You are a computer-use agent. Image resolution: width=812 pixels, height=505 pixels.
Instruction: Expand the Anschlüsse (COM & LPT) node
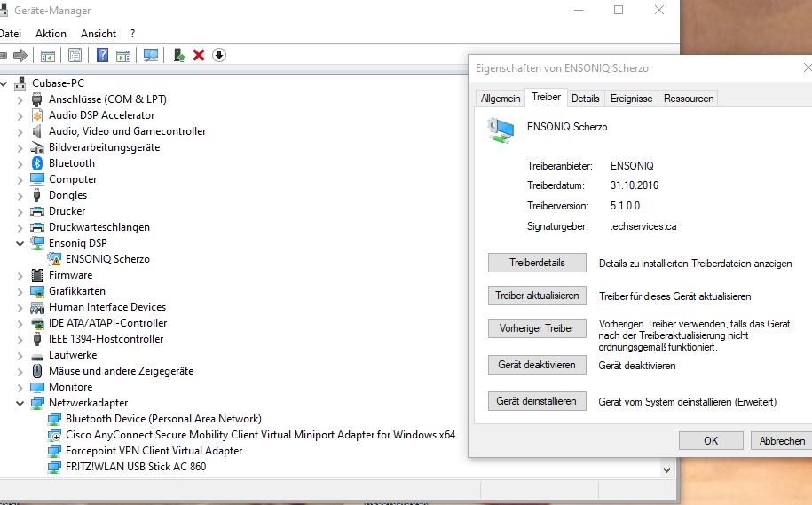(20, 99)
